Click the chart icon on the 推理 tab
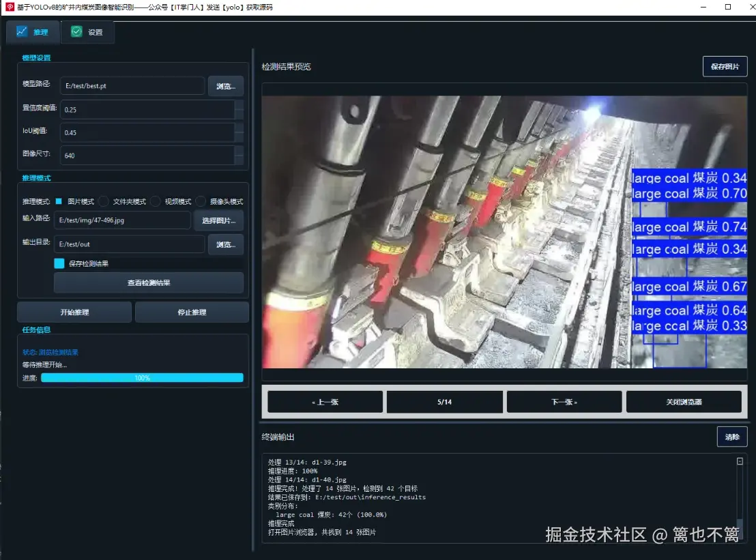 pyautogui.click(x=23, y=32)
